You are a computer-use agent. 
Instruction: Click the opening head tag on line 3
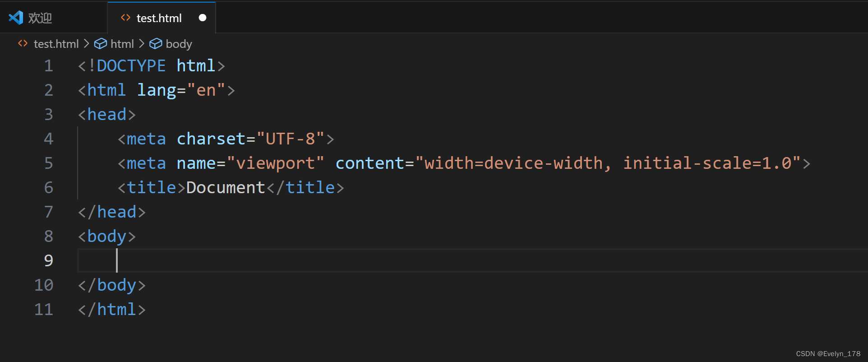tap(107, 114)
